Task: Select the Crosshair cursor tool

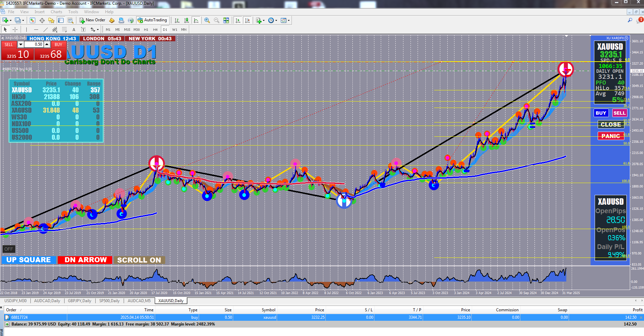Action: [15, 29]
